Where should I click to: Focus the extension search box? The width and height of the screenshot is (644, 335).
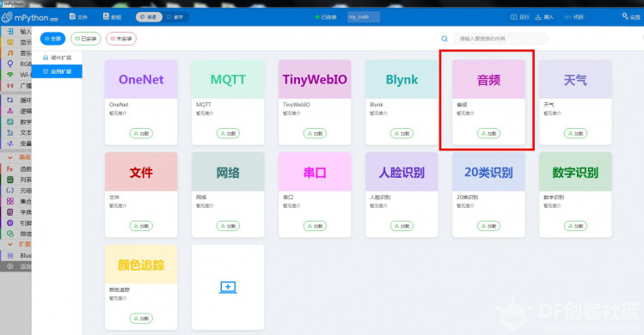500,39
